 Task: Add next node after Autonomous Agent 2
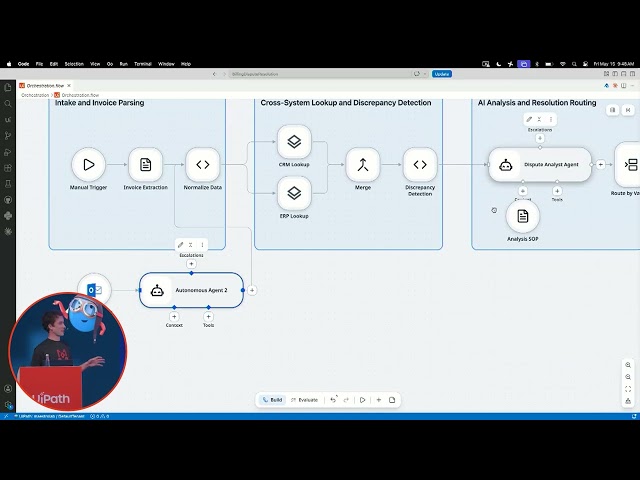tap(252, 290)
